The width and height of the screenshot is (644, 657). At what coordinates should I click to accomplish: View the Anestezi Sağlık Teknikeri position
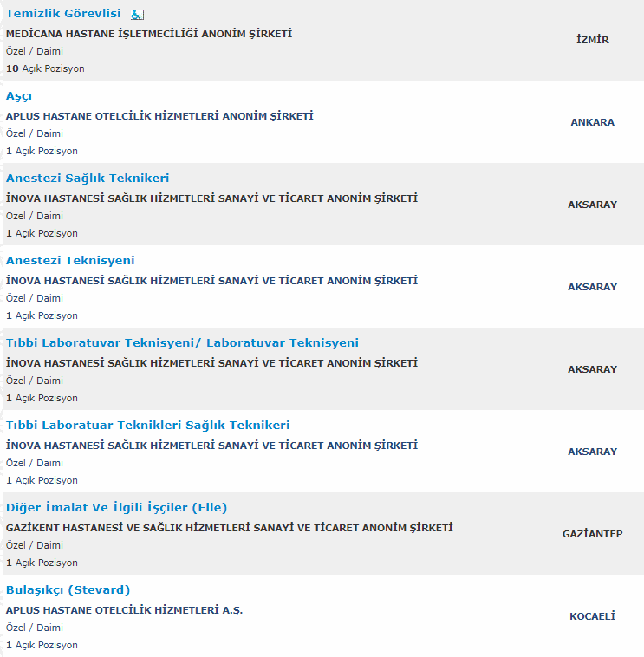pos(88,179)
